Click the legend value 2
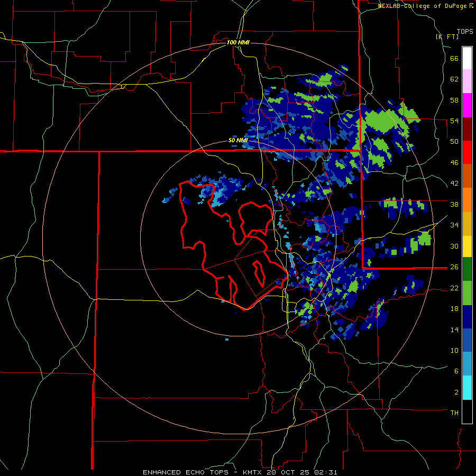 (x=456, y=392)
